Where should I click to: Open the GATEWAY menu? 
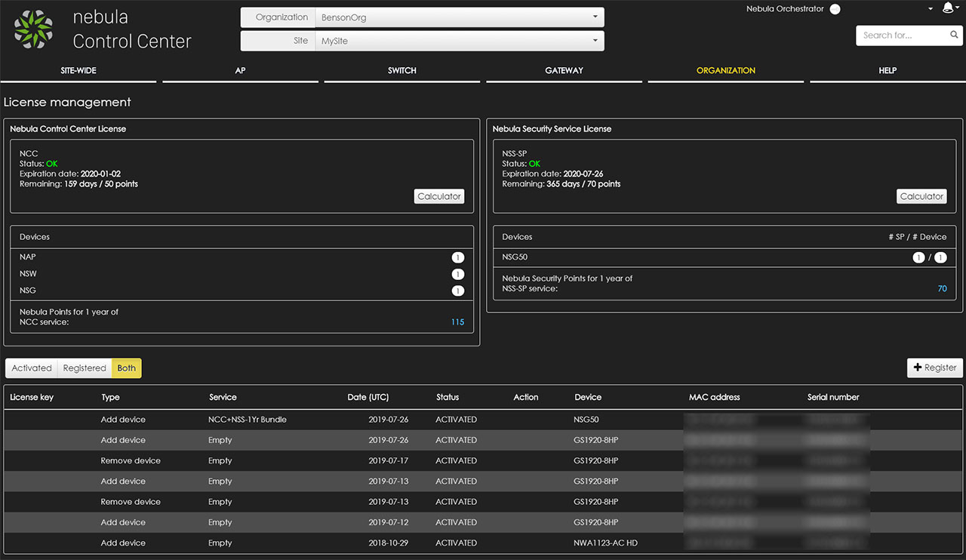pyautogui.click(x=564, y=71)
